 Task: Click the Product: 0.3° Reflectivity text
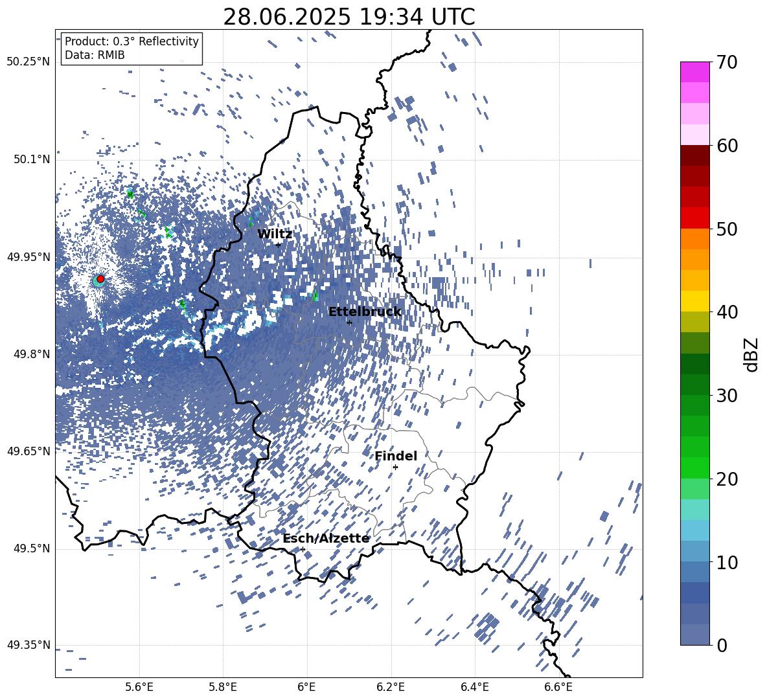pyautogui.click(x=132, y=41)
